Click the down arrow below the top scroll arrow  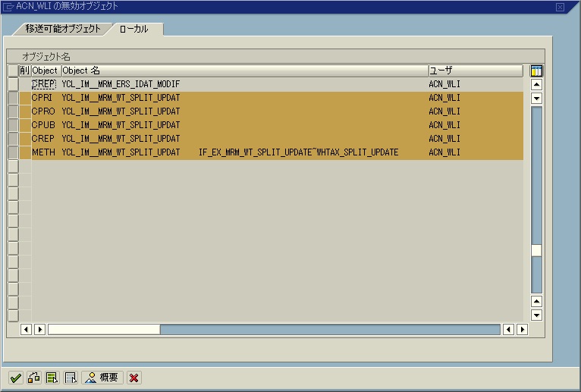536,98
